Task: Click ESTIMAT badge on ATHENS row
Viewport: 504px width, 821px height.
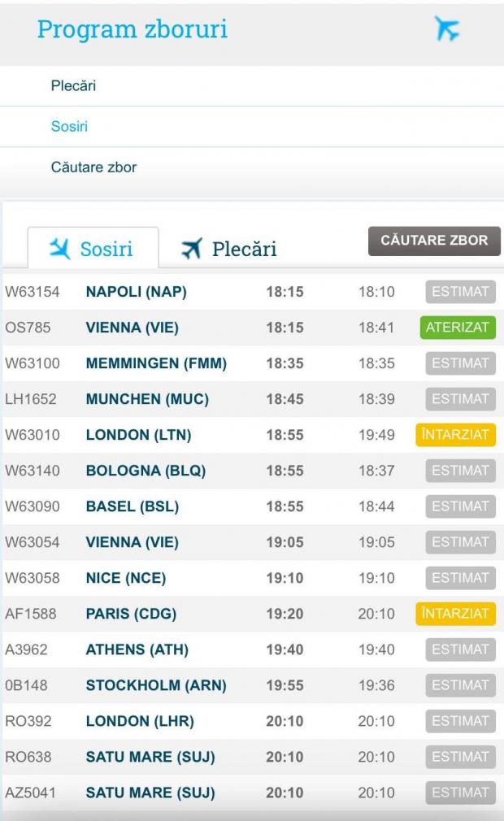Action: pyautogui.click(x=460, y=649)
